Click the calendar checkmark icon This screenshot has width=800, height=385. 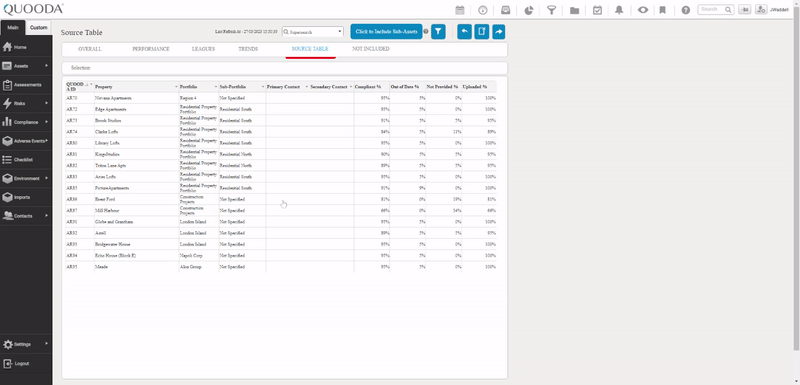(x=597, y=10)
